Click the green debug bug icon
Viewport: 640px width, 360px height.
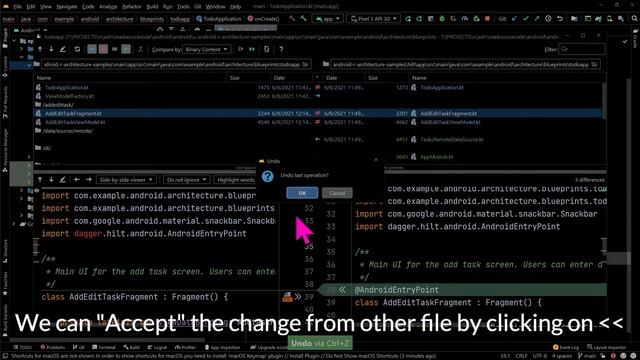point(442,19)
